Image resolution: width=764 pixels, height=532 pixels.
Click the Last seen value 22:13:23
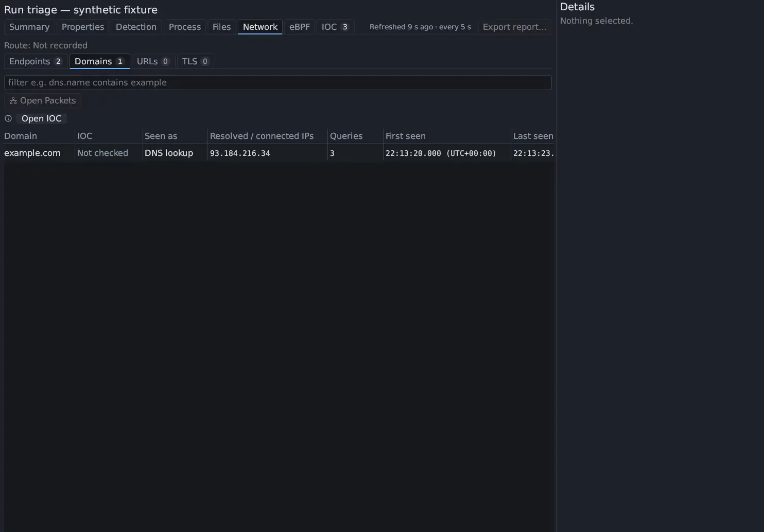pos(533,153)
